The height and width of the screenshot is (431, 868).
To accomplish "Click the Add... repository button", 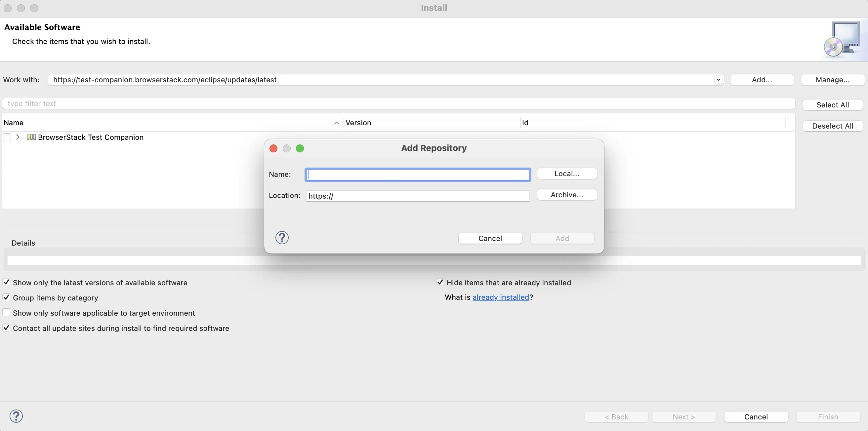I will (x=762, y=80).
